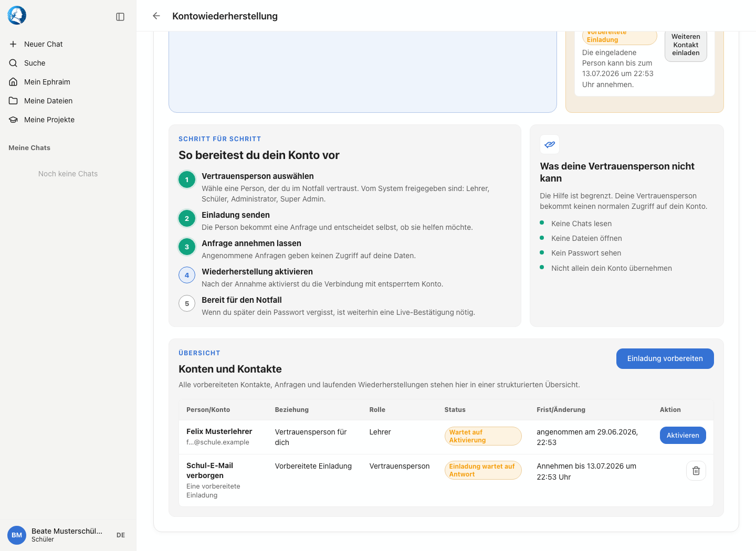756x551 pixels.
Task: Click the Einladung vorbereiten button
Action: (x=665, y=358)
